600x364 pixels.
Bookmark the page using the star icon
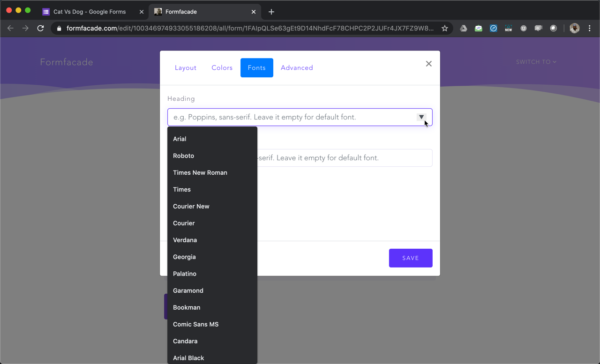444,28
